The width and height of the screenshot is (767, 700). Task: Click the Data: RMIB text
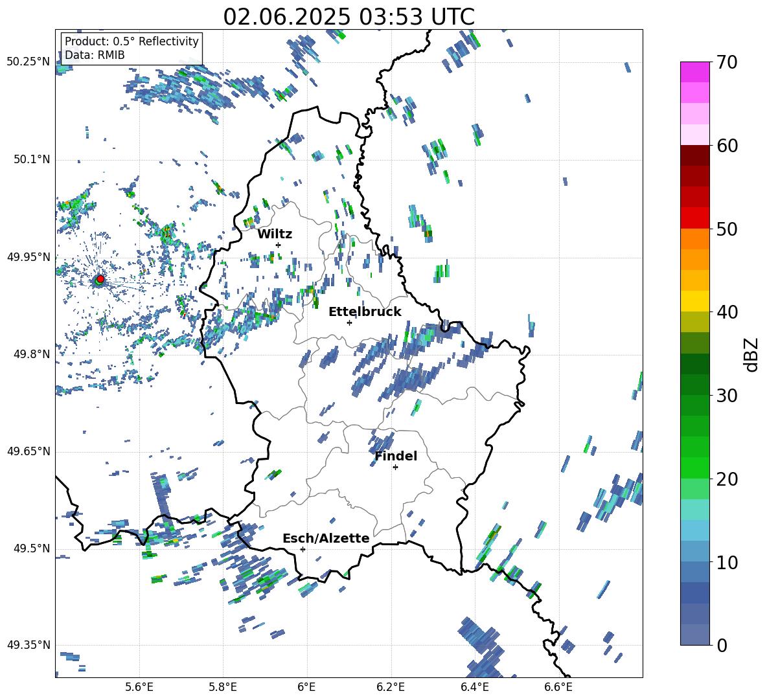[x=95, y=55]
